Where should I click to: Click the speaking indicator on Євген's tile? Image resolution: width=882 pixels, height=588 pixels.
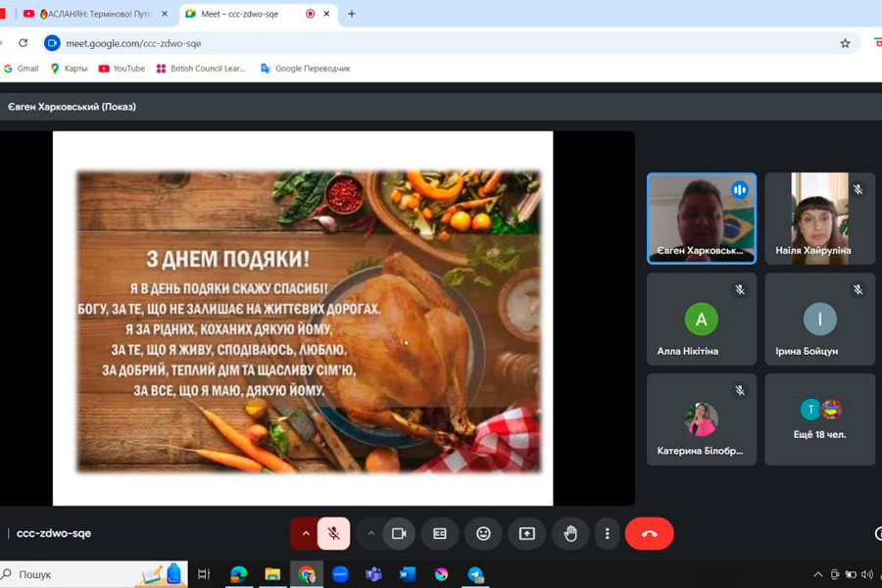tap(739, 190)
